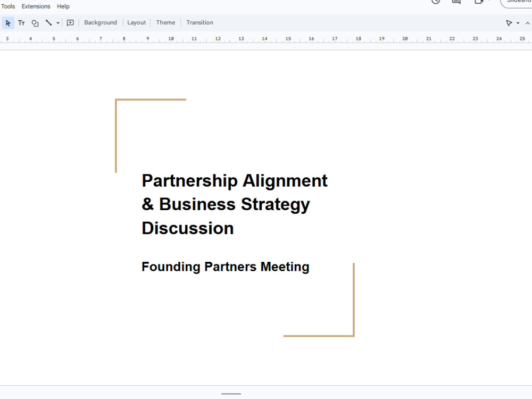
Task: Select the line tool
Action: (48, 23)
